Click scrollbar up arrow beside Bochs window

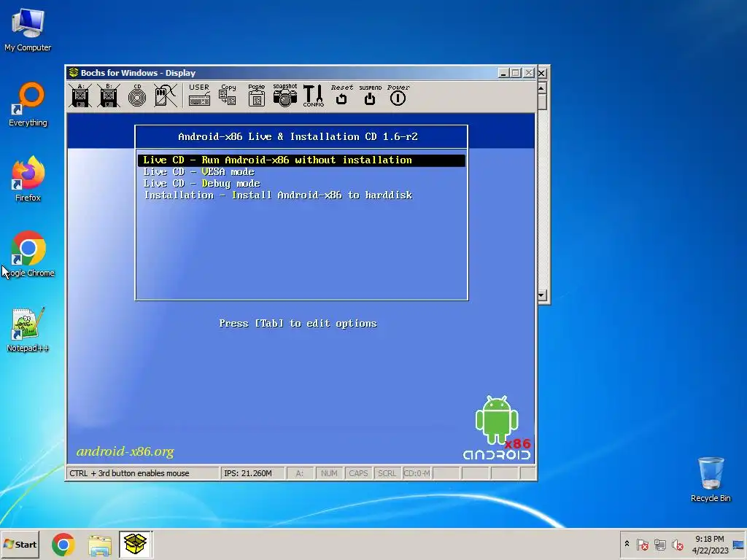542,88
